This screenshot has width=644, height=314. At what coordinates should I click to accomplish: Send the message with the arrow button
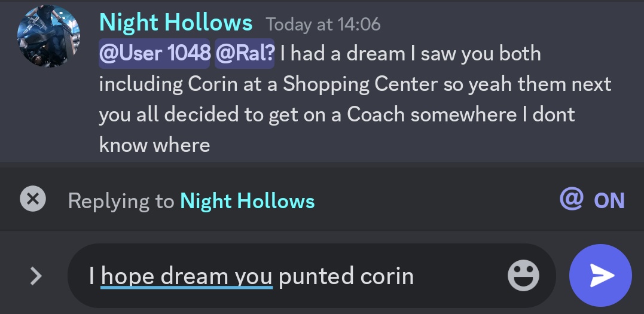(600, 275)
